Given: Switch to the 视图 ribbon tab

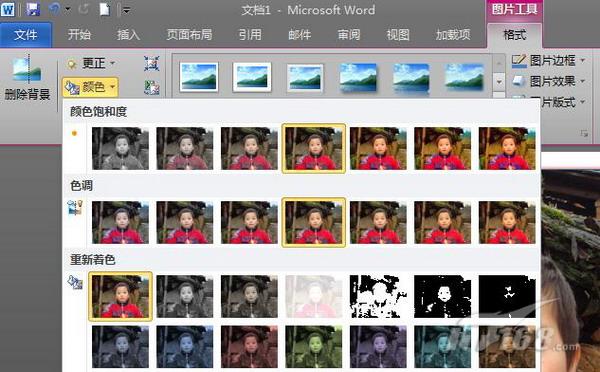Looking at the screenshot, I should click(x=398, y=35).
